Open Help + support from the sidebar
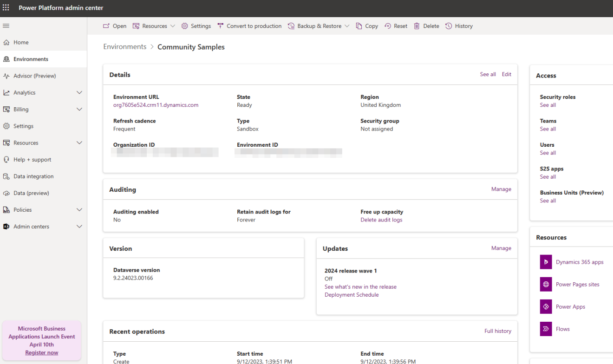 (32, 159)
